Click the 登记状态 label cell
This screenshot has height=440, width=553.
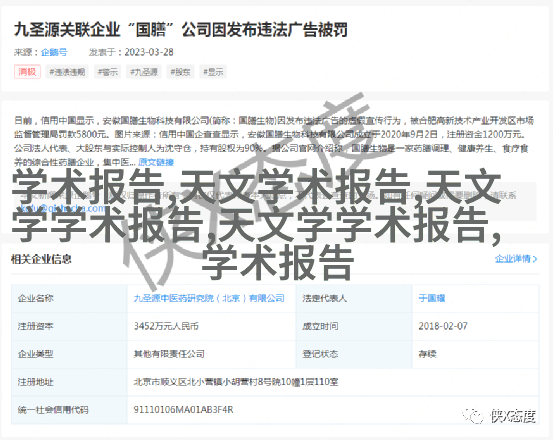tap(354, 354)
